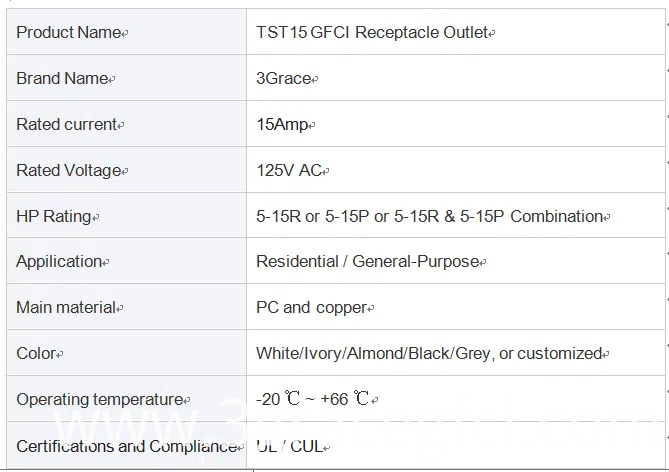Select the 'White/Ivory/Almond/Black/Grey, or customized' text
Viewport: 669px width, 472px height.
click(429, 354)
